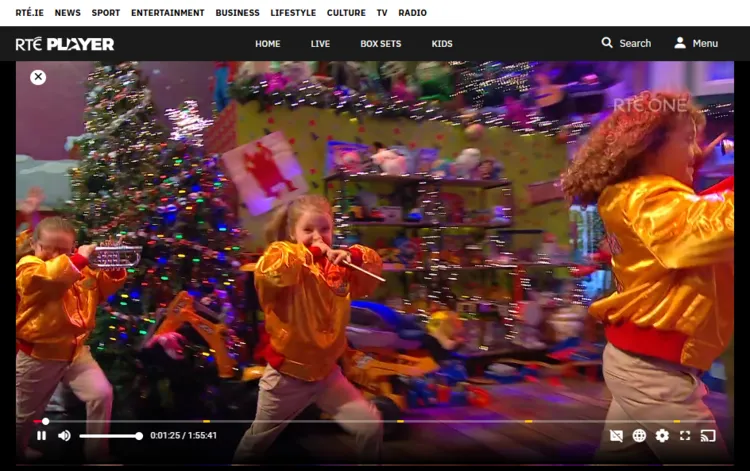Viewport: 750px width, 471px height.
Task: Open LIVE in player navigation
Action: point(320,44)
